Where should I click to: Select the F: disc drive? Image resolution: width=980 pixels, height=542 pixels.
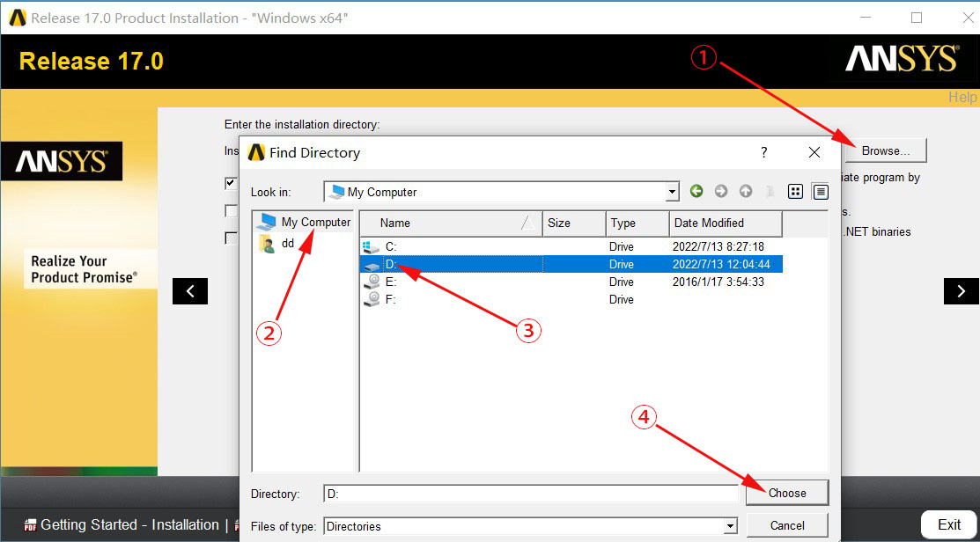571,299
